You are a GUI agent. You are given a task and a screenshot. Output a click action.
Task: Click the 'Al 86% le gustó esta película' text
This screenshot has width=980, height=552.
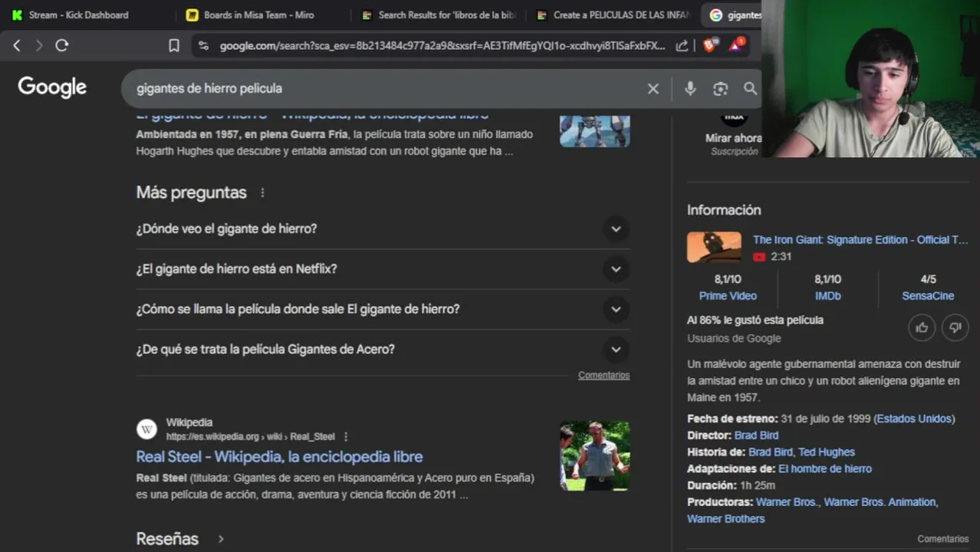(x=755, y=320)
